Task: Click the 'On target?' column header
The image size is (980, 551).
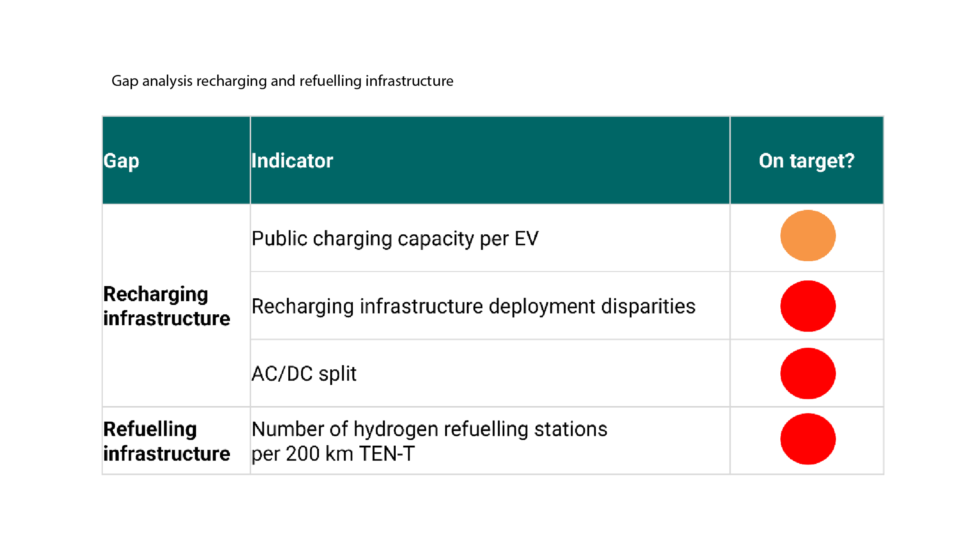Action: [x=806, y=160]
